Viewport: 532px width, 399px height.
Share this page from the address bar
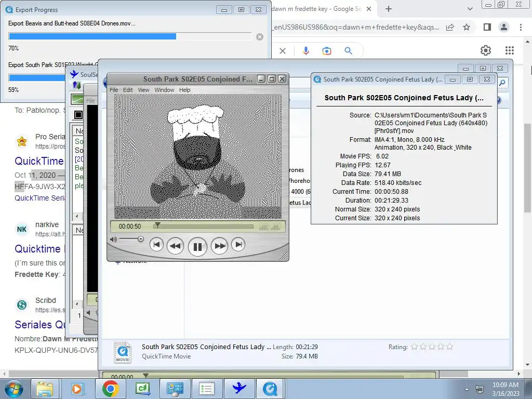point(450,27)
